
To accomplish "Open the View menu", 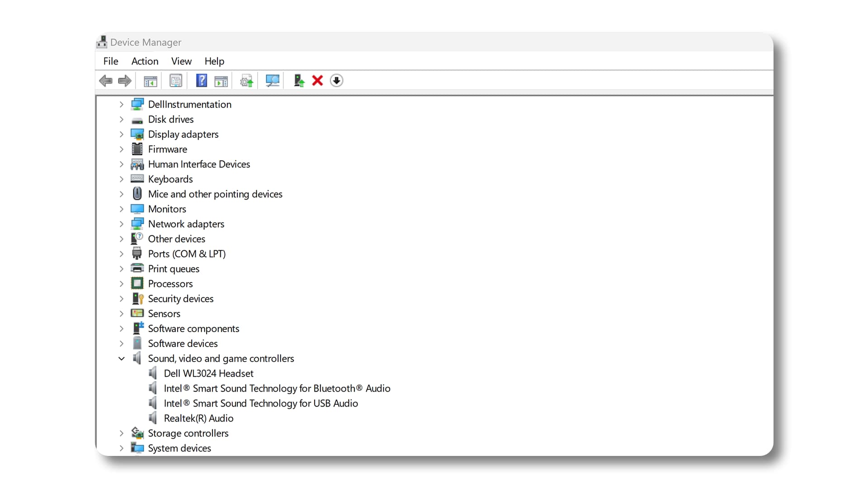I will tap(181, 61).
